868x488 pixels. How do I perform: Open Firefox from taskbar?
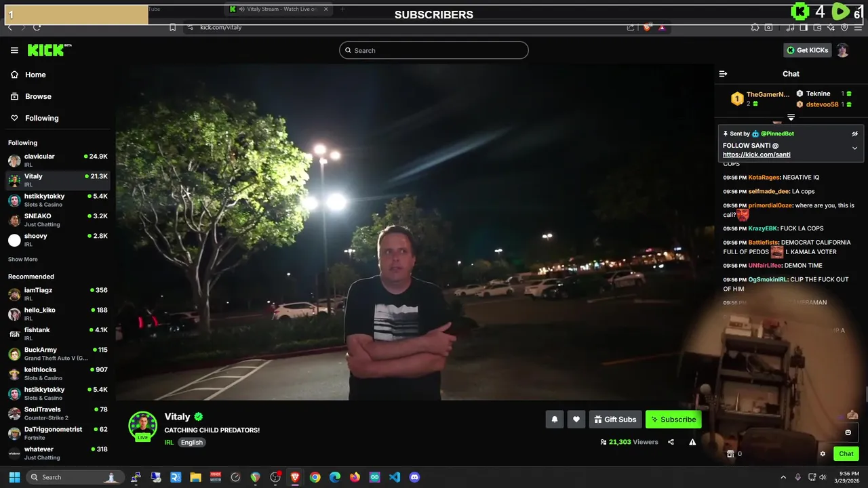tap(355, 477)
